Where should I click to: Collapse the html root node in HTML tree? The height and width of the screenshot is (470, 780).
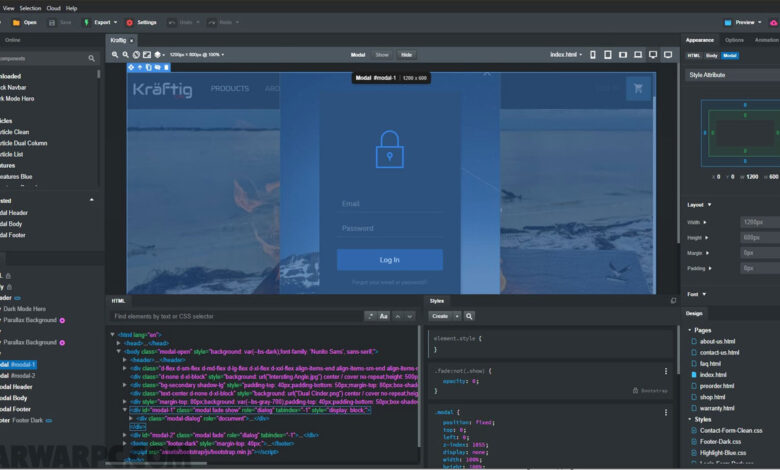pos(112,335)
